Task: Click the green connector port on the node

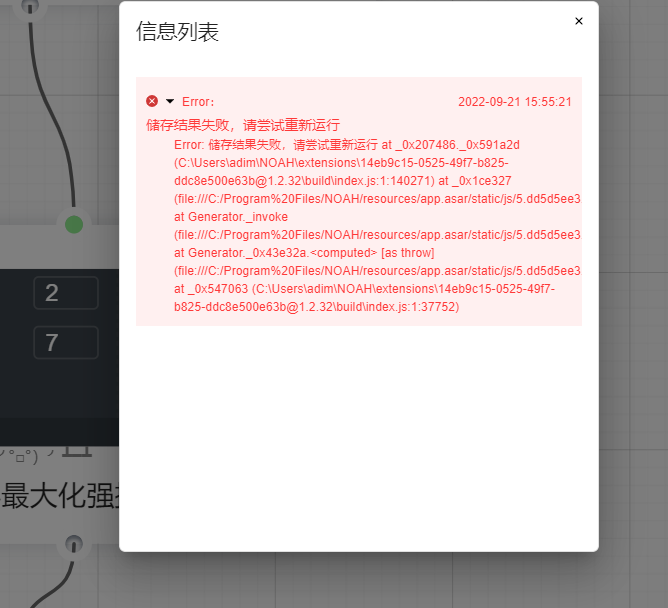Action: [74, 224]
